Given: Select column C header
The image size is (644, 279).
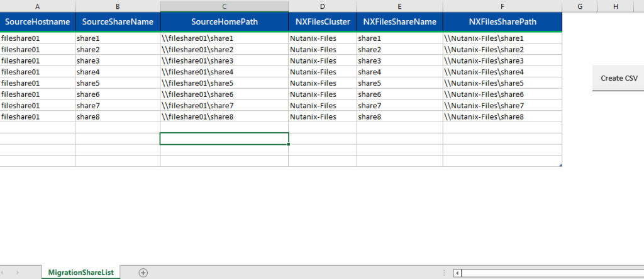Looking at the screenshot, I should pyautogui.click(x=225, y=6).
